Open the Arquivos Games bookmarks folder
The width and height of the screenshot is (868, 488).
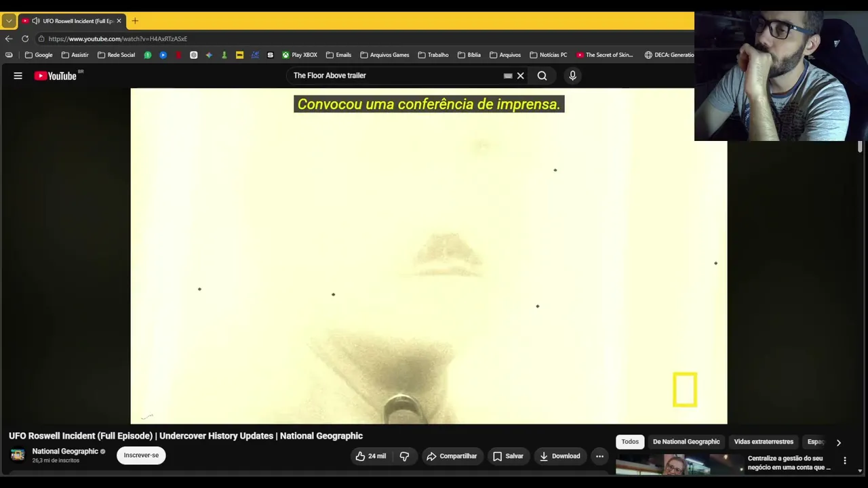click(384, 55)
